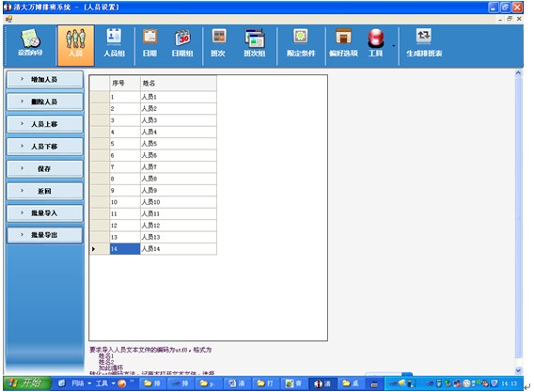Generate schedule with 生成排班表 icon
This screenshot has height=392, width=534.
(x=424, y=43)
